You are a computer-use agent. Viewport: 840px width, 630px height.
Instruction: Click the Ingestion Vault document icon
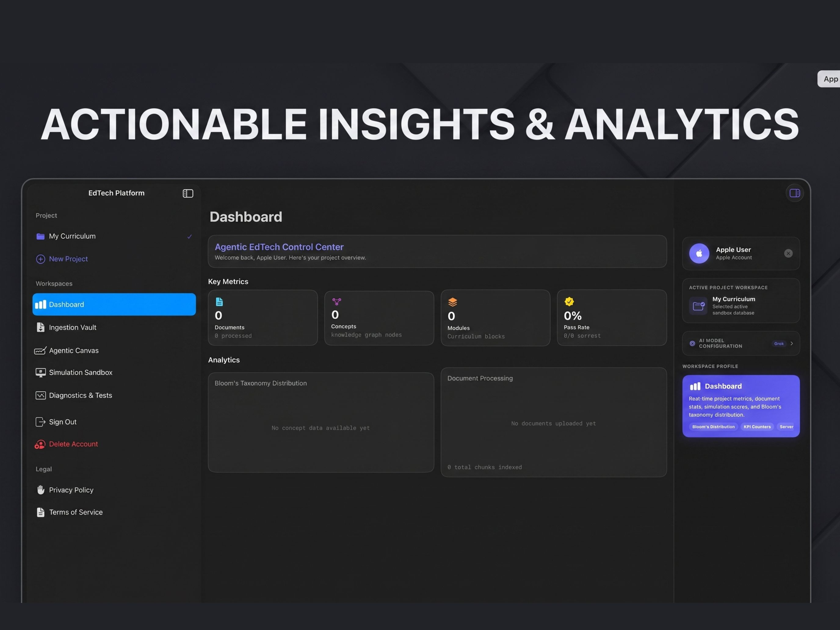[40, 327]
